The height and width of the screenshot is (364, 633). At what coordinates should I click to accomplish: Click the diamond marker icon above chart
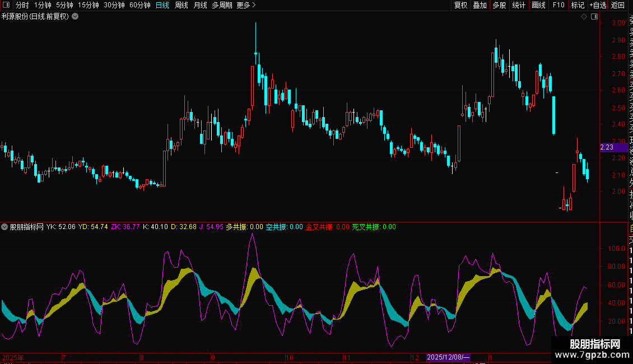coord(584,17)
